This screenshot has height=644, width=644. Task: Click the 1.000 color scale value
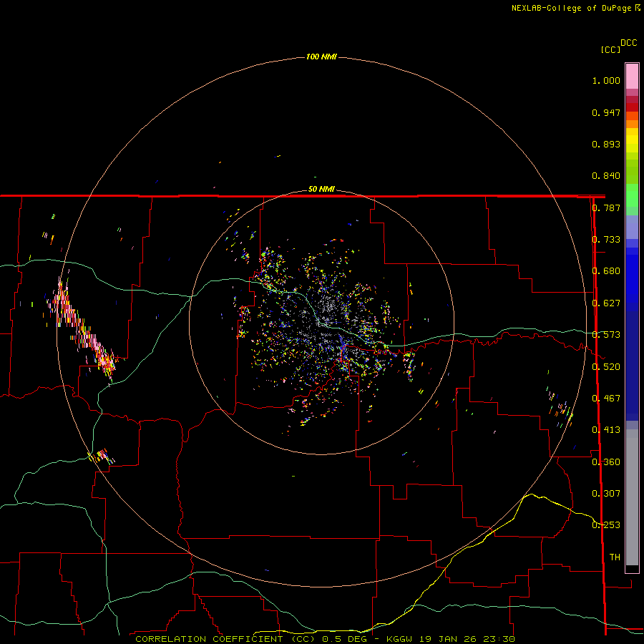pyautogui.click(x=606, y=80)
